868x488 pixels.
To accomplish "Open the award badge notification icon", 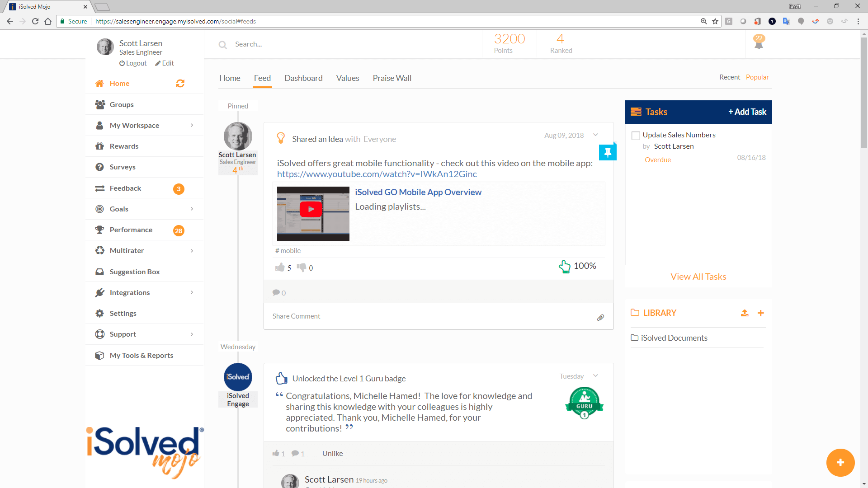I will (759, 42).
